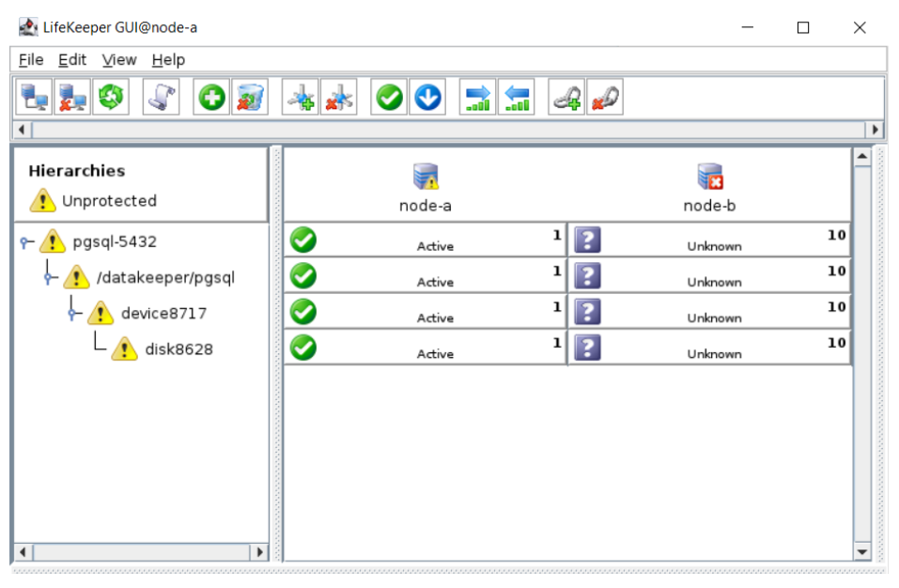Viewport: 899px width, 588px height.
Task: Click the Active status text for device8717 on node-a
Action: (435, 318)
